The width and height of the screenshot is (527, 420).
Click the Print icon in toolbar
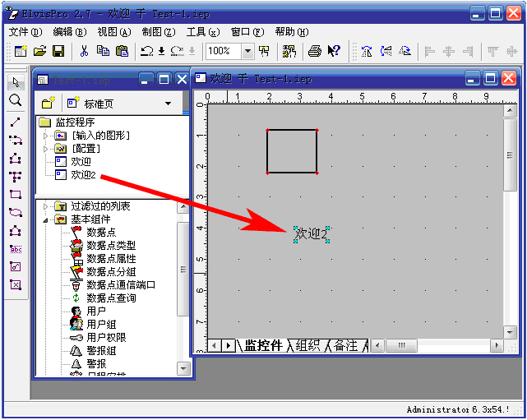[x=314, y=51]
